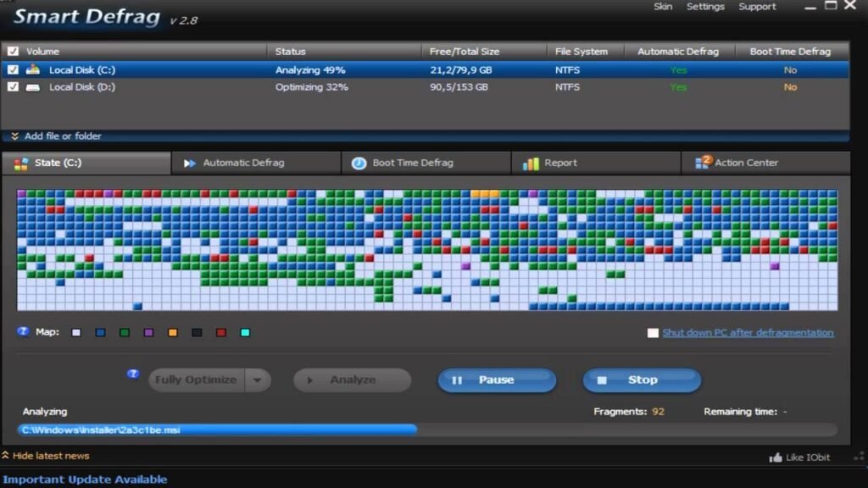
Task: Click the blue map legend swatch
Action: (x=100, y=332)
